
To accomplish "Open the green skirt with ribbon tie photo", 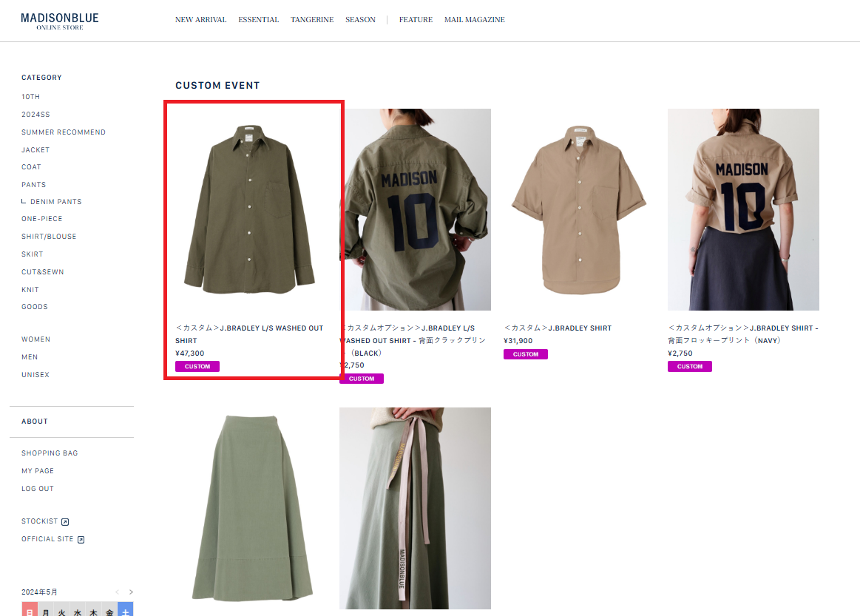I will (415, 508).
